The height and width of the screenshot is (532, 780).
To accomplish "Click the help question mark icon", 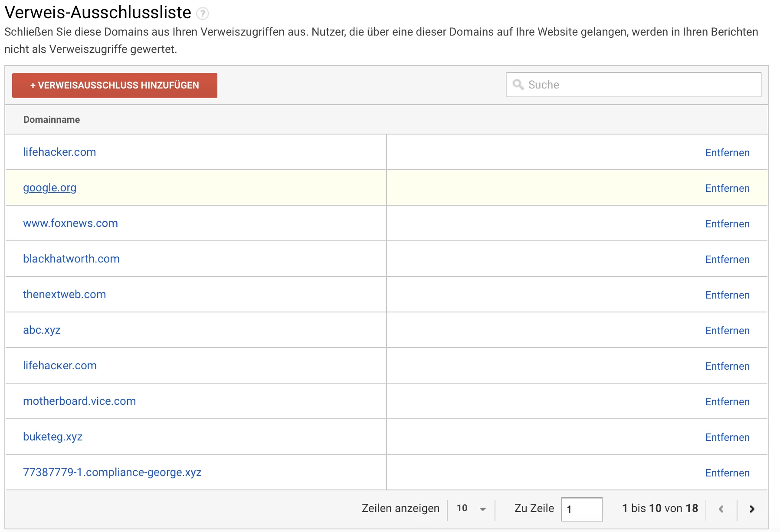I will coord(202,14).
